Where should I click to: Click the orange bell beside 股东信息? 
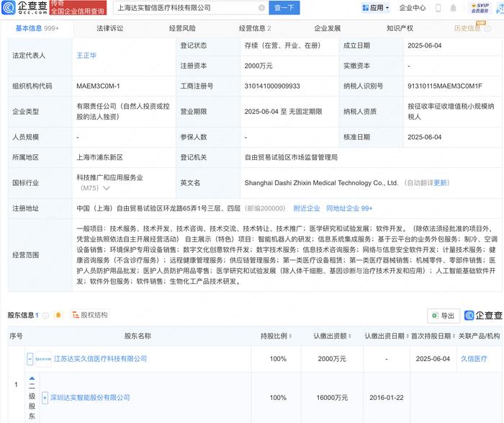tap(58, 315)
